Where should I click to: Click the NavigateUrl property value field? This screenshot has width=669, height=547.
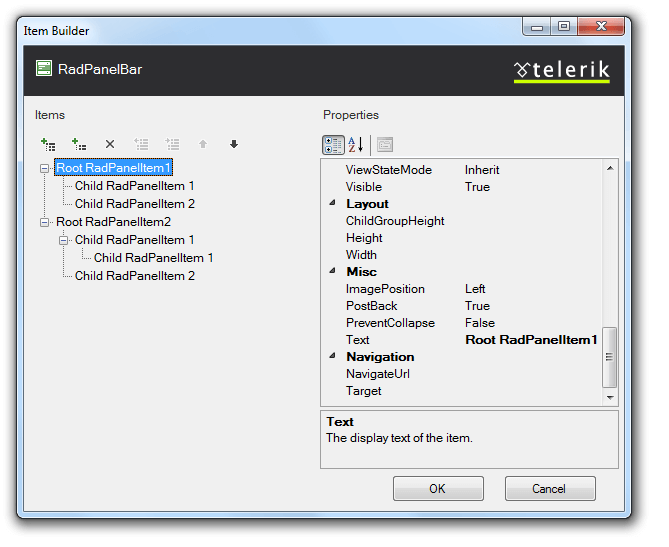pyautogui.click(x=530, y=374)
